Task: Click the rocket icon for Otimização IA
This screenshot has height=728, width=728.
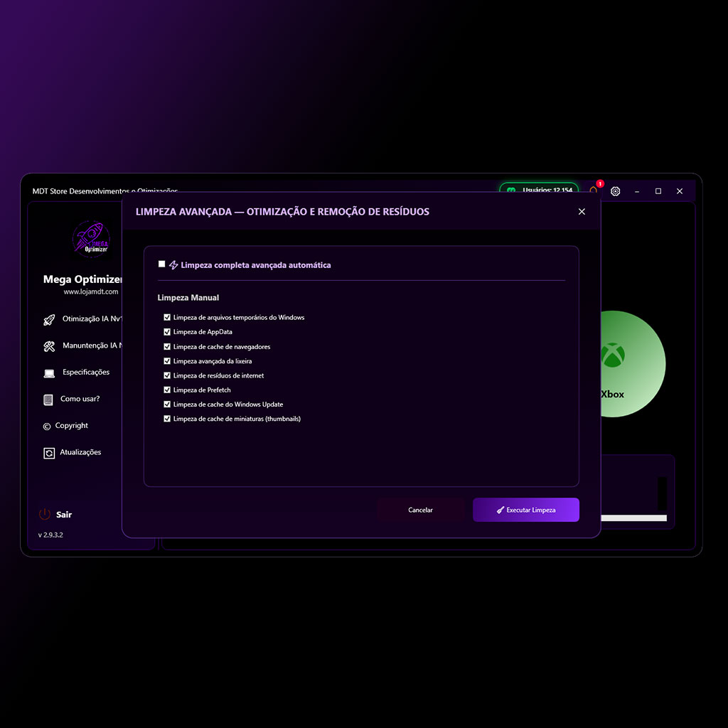Action: click(x=49, y=320)
